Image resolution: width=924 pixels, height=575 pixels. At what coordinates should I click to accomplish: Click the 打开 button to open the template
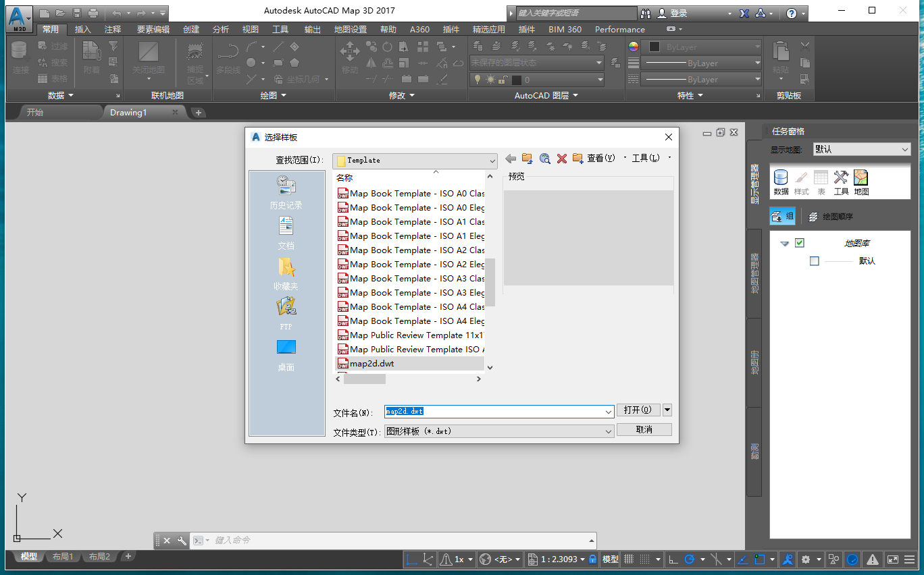[639, 410]
